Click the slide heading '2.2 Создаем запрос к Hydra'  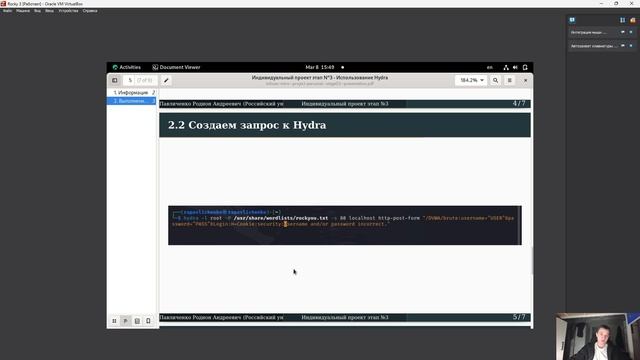[247, 125]
